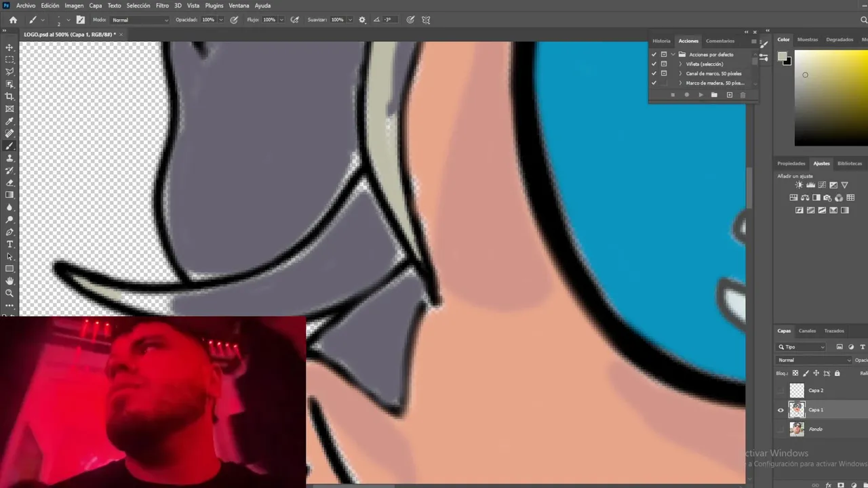Create a new action set folder
Viewport: 868px width, 488px height.
(x=714, y=95)
